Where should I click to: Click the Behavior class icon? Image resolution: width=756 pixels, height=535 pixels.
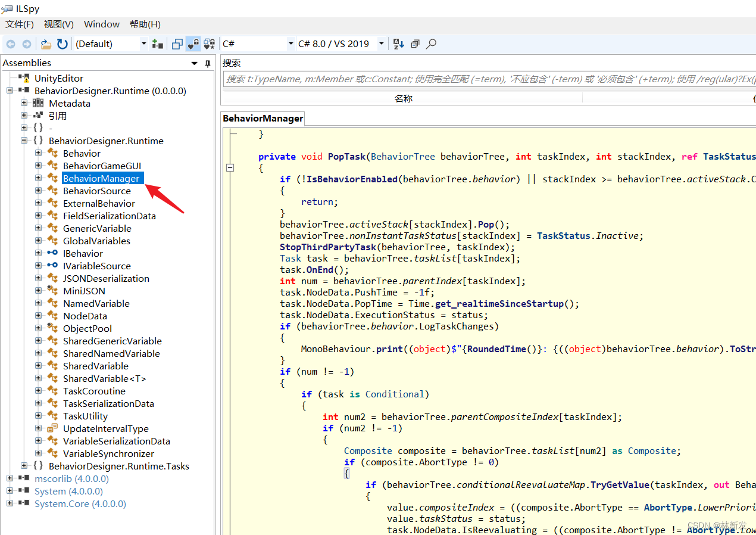(x=52, y=153)
